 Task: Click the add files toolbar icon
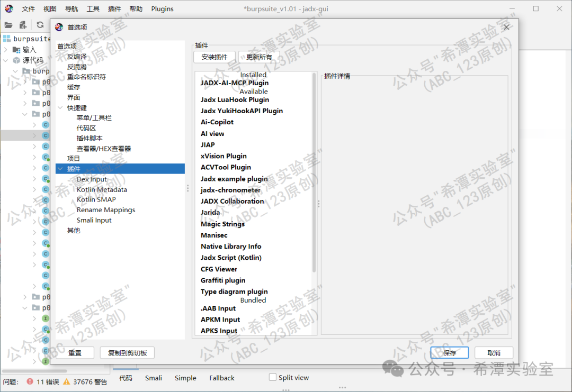coord(22,24)
